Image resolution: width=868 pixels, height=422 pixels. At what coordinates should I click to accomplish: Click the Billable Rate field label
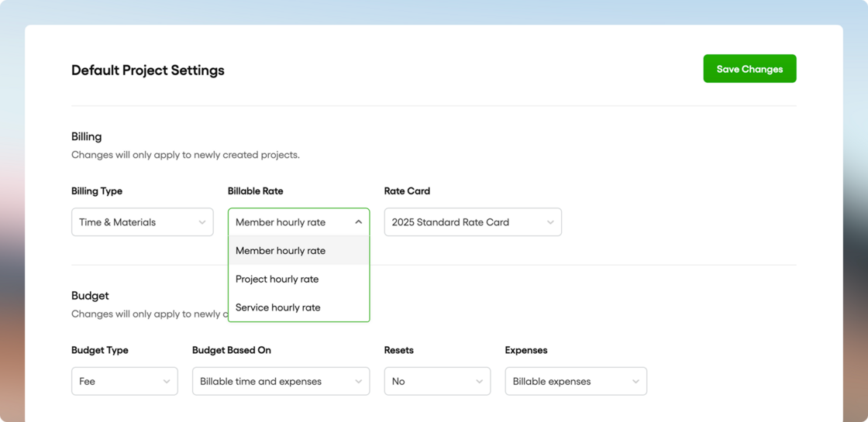click(255, 190)
